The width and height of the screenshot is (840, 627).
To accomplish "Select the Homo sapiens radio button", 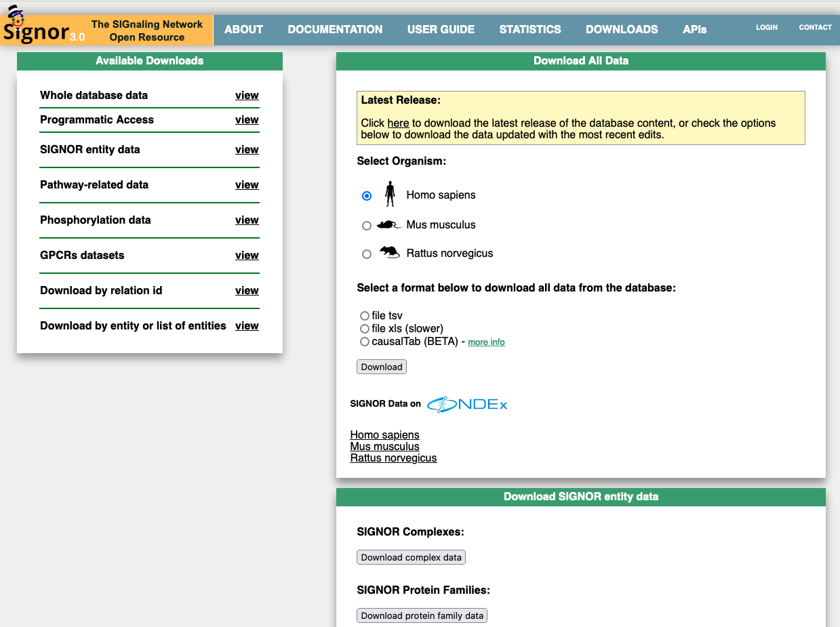I will pos(367,196).
